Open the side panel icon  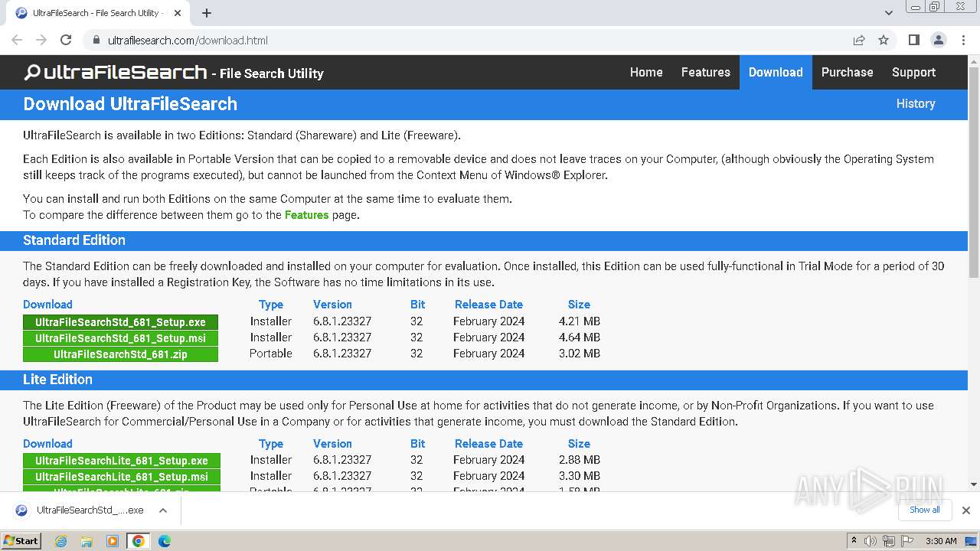pyautogui.click(x=913, y=40)
